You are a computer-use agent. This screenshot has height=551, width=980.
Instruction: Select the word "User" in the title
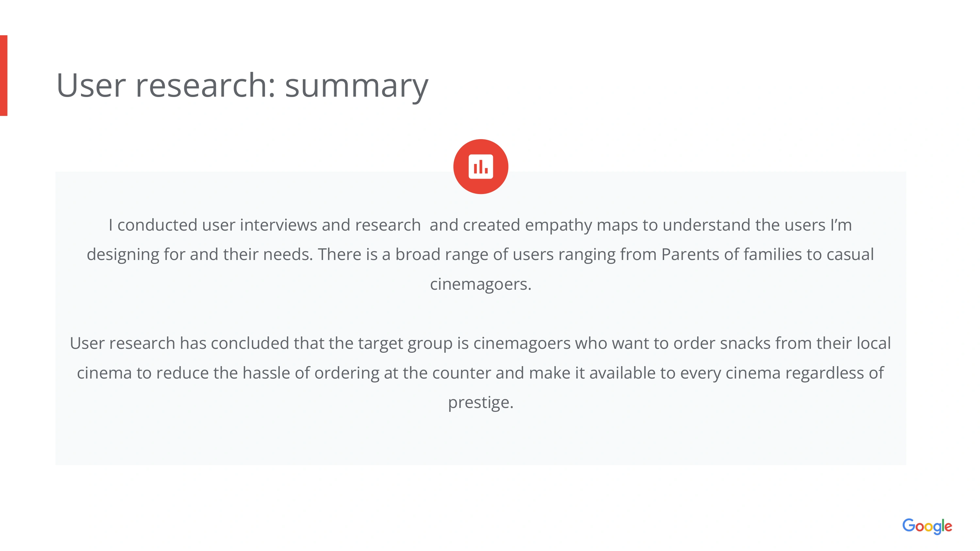(91, 86)
